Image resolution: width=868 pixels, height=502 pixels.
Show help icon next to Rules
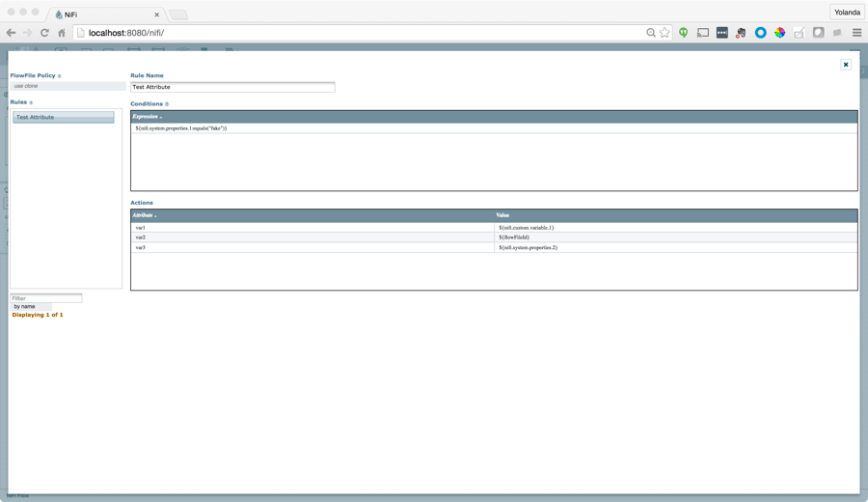tap(31, 102)
